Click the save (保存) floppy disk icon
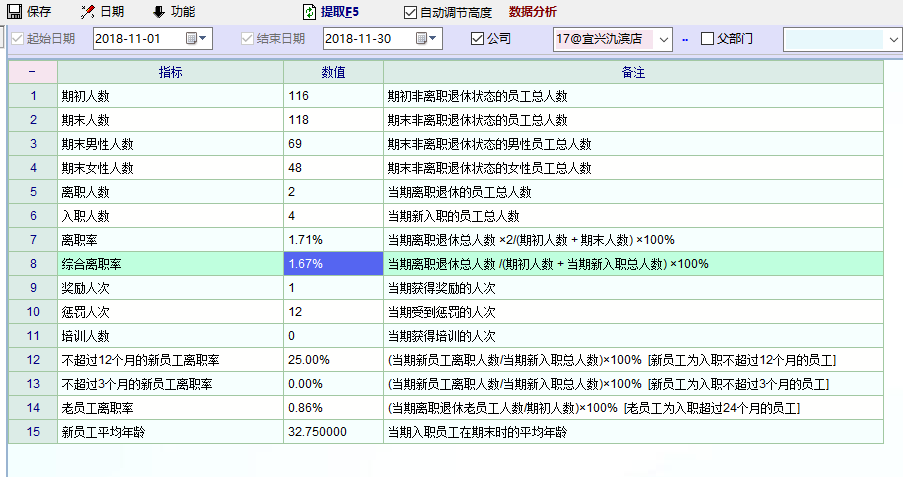903x477 pixels. (14, 12)
